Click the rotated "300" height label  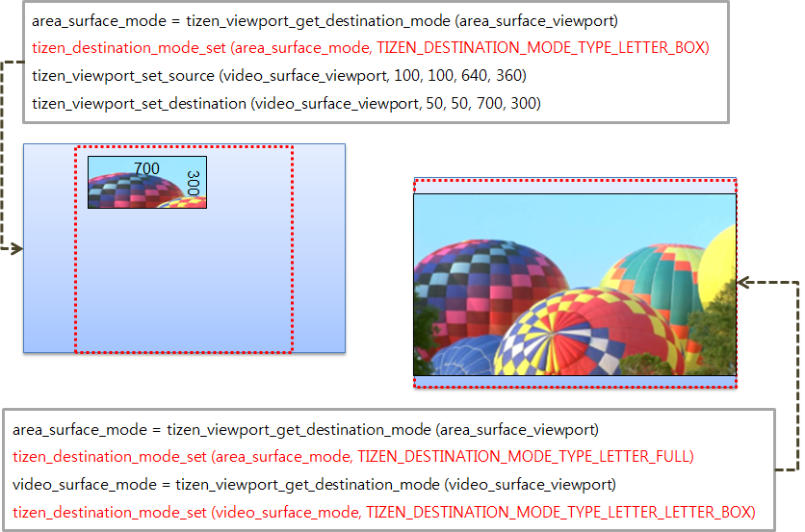193,183
